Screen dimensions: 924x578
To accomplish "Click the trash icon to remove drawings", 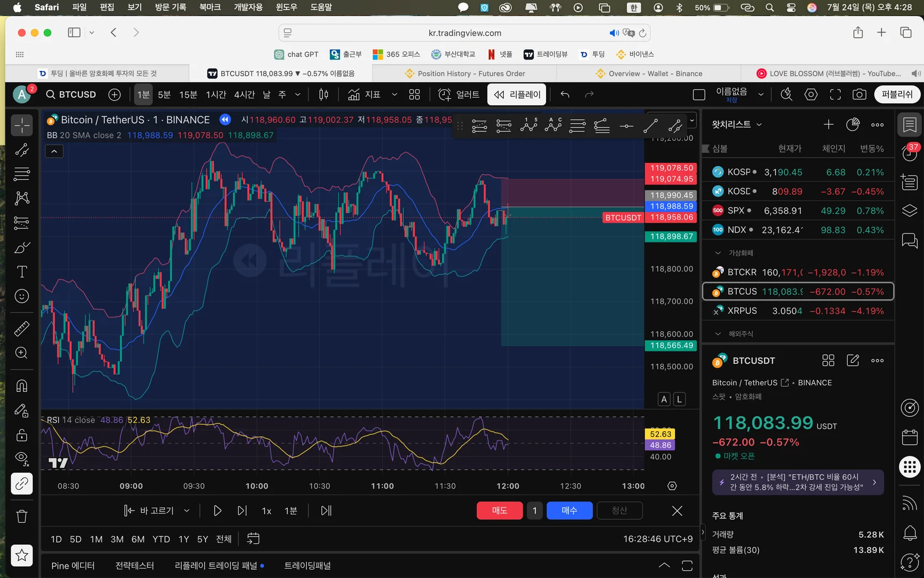I will coord(22,516).
